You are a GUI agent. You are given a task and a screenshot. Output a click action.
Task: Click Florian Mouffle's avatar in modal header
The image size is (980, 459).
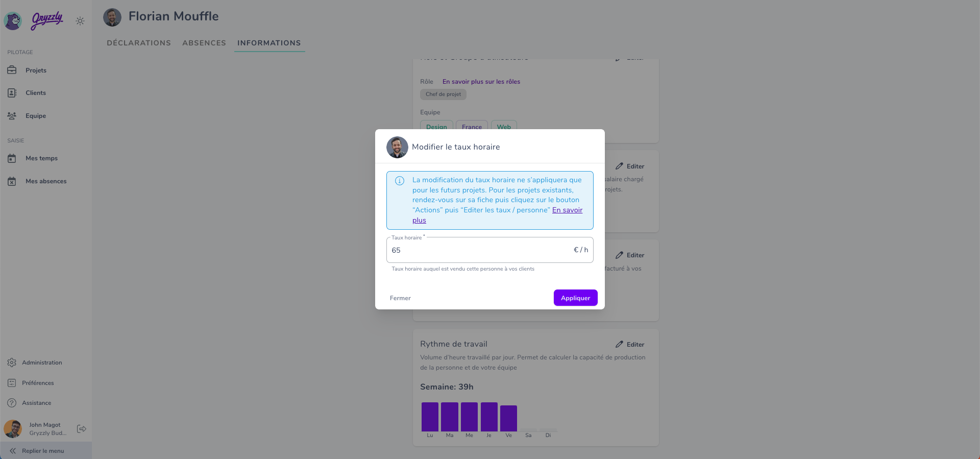coord(397,147)
